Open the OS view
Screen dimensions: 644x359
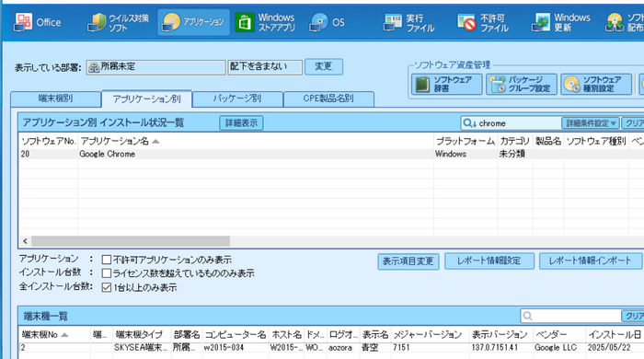328,22
